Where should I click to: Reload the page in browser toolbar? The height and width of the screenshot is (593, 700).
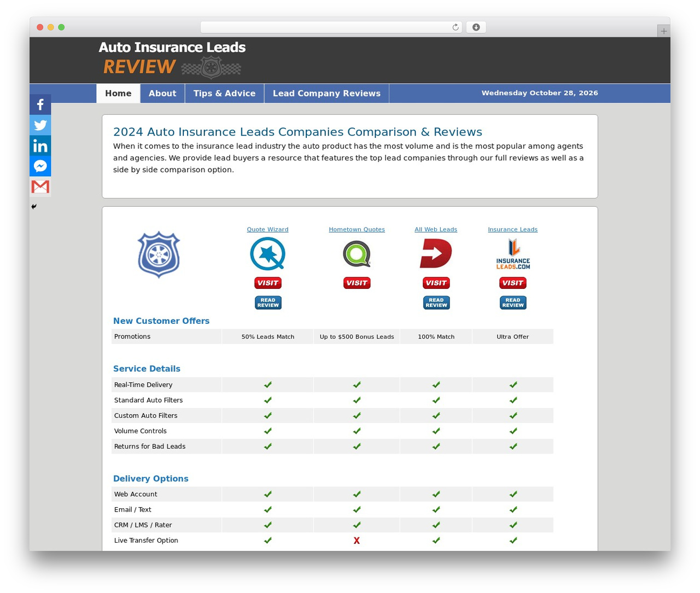[x=456, y=27]
